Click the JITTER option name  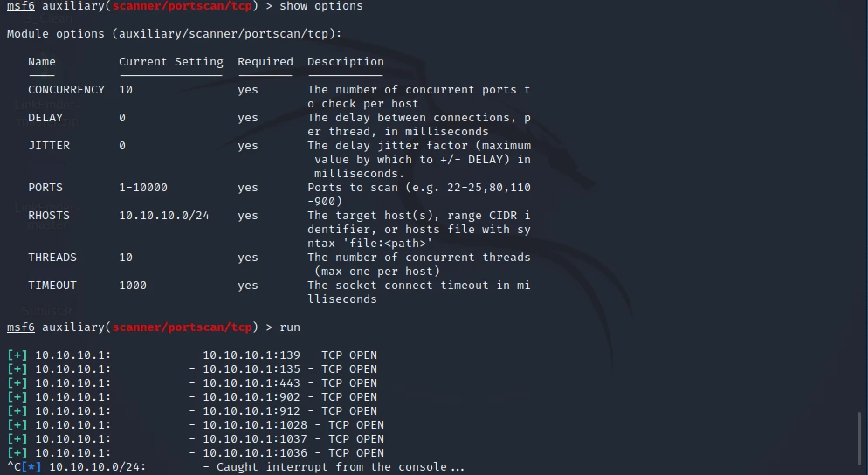point(49,146)
